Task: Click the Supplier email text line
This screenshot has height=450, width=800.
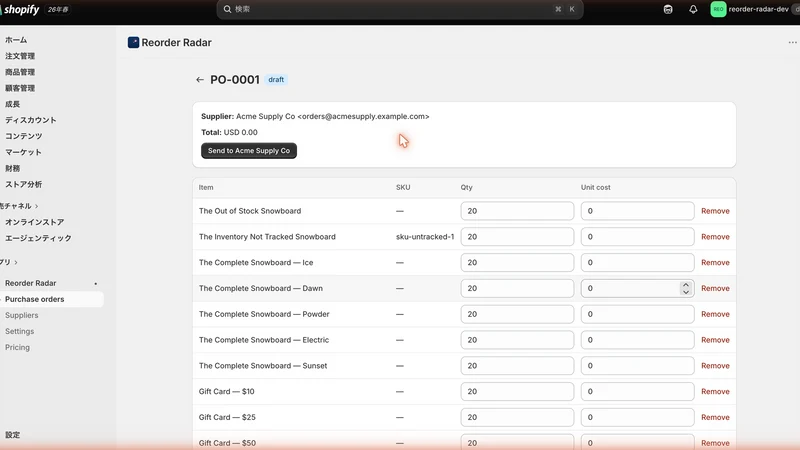Action: click(315, 116)
